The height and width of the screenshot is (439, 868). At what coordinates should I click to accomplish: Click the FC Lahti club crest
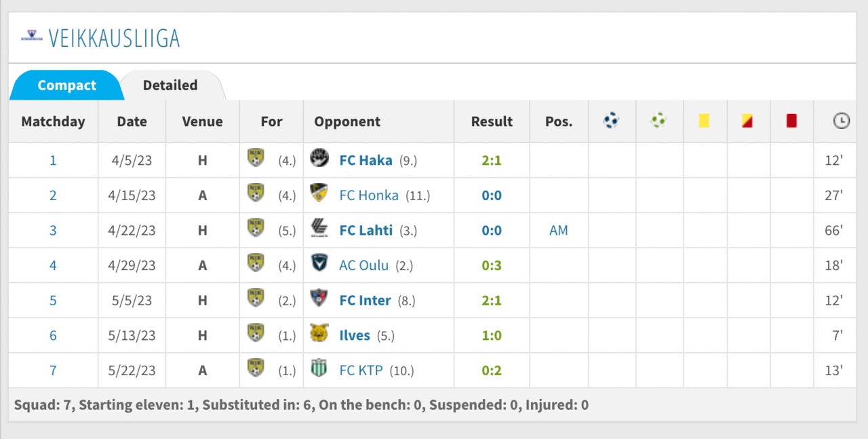coord(319,229)
